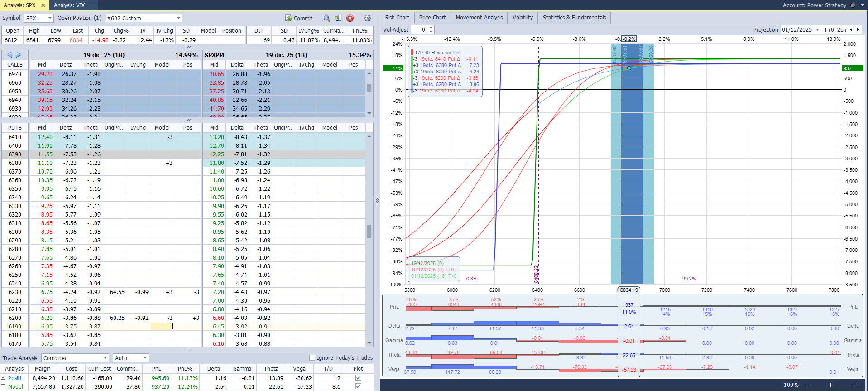The height and width of the screenshot is (391, 868).
Task: Click the magnifying glass search icon
Action: click(326, 18)
